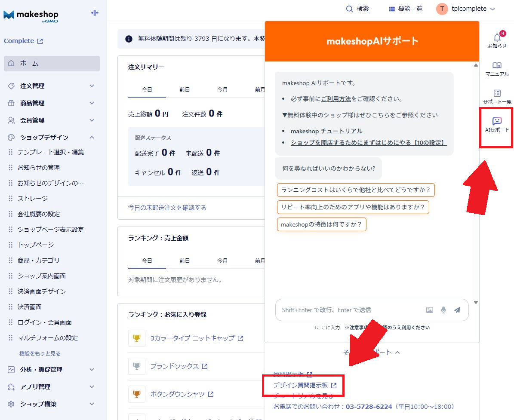Ask ランニングコストはいくらで suggested question
This screenshot has height=420, width=514.
coord(356,190)
